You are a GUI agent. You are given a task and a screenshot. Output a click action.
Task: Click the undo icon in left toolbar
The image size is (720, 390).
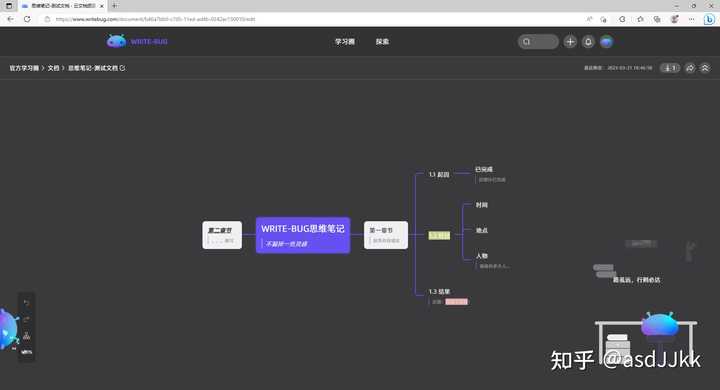pos(27,303)
